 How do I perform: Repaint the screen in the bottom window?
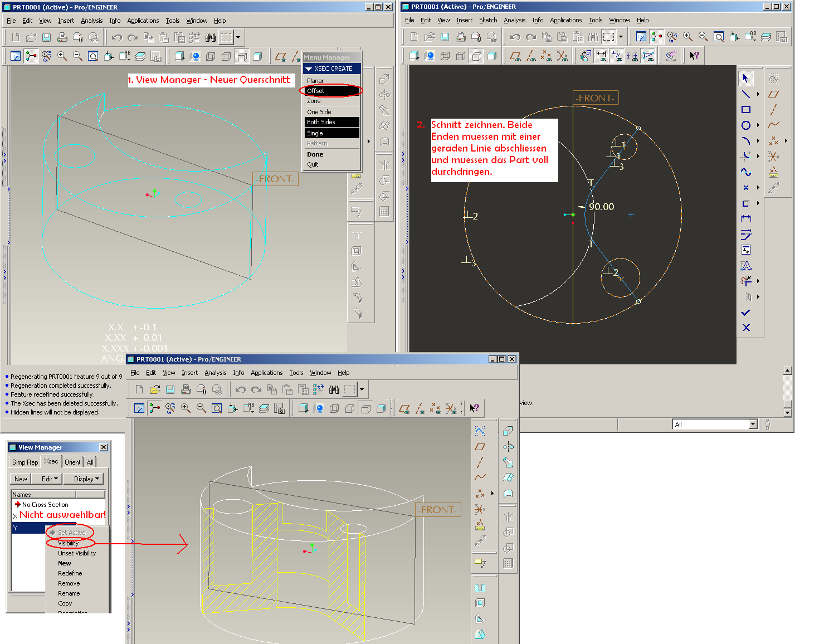(139, 408)
